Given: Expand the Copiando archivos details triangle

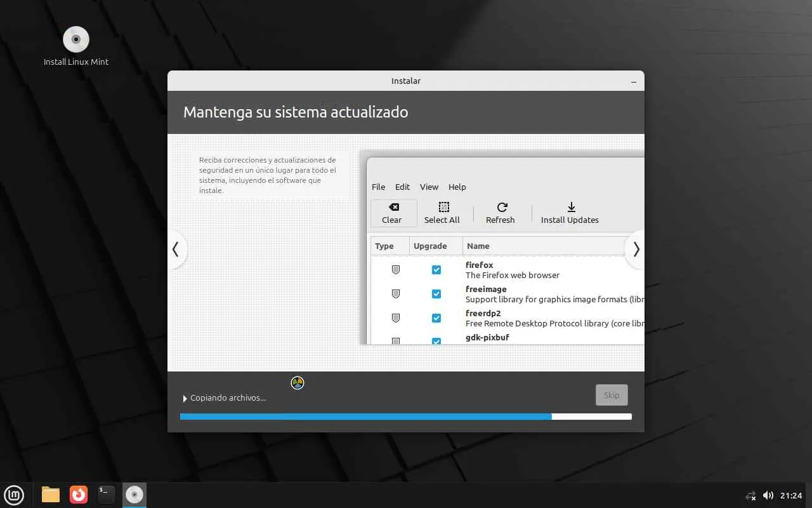Looking at the screenshot, I should pos(185,398).
